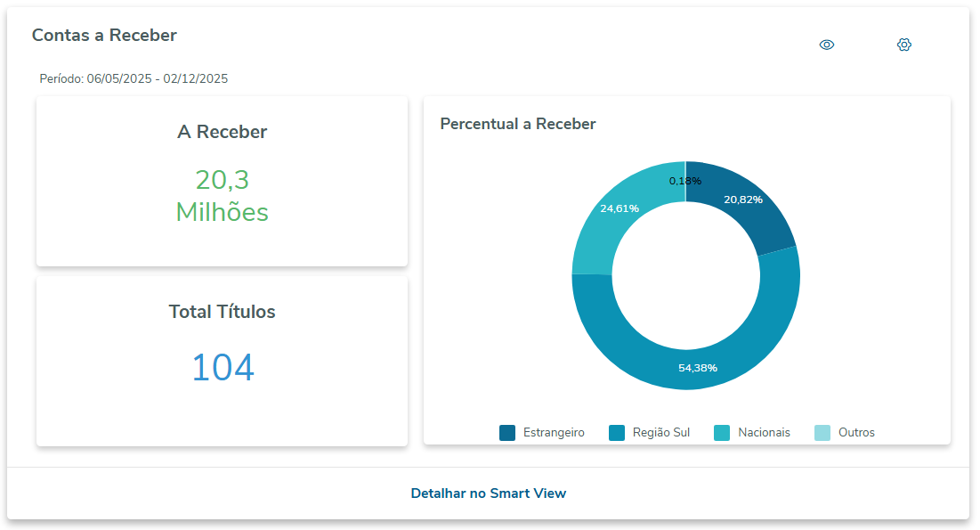Click the Contas a Receber title
Screen dimensions: 980x530
point(104,36)
